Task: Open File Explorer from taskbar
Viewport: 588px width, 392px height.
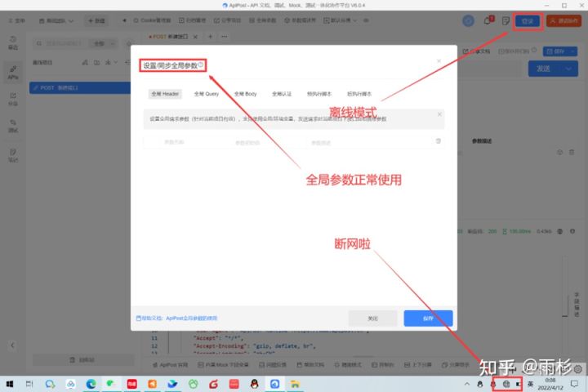Action: [295, 384]
